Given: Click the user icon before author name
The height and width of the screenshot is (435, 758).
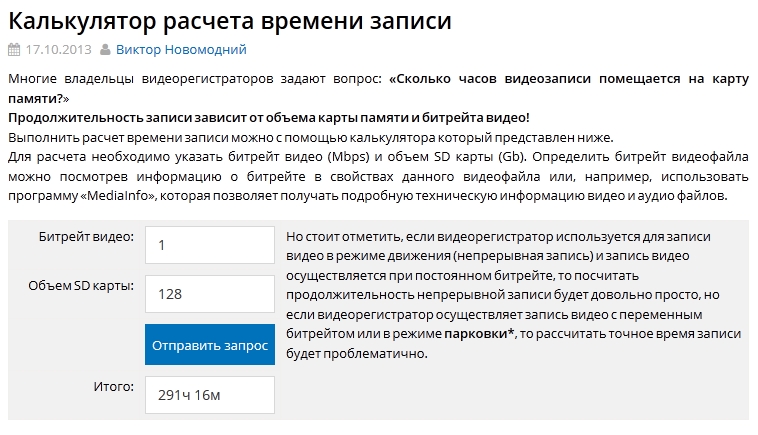Looking at the screenshot, I should point(104,50).
